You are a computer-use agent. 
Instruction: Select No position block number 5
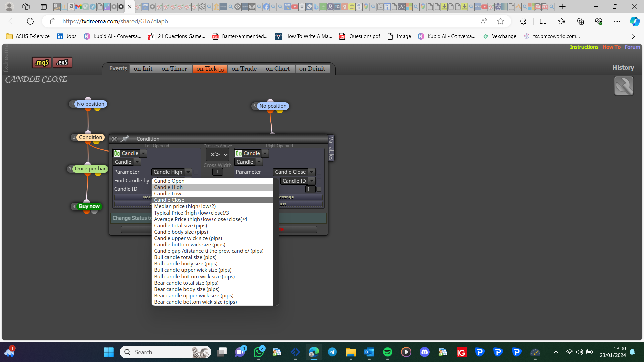click(273, 106)
